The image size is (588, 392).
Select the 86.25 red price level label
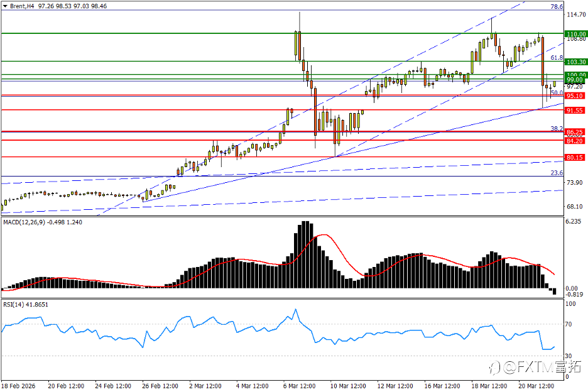tap(575, 132)
